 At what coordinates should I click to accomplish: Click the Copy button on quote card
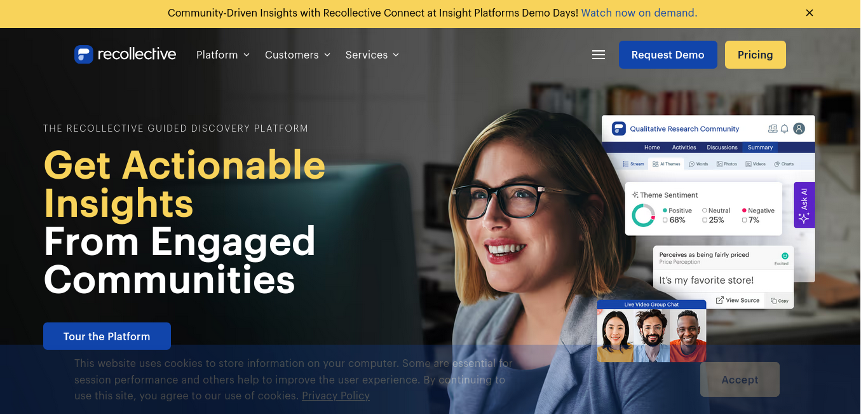780,301
